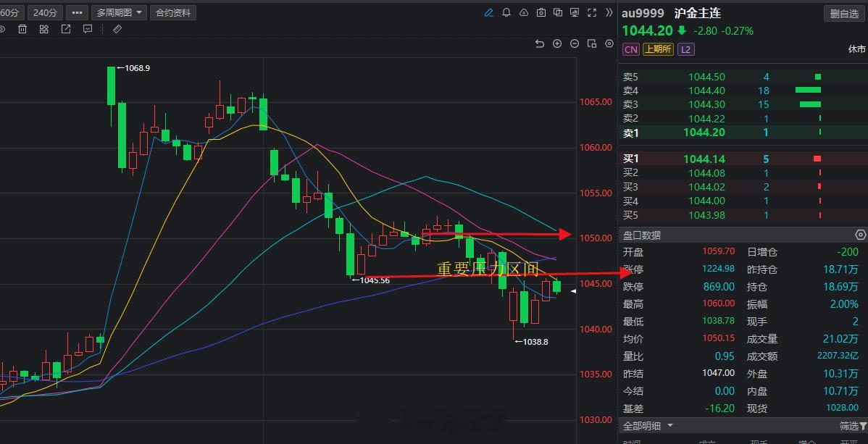The height and width of the screenshot is (444, 868).
Task: Click the 最低 value 1038.78
Action: tap(719, 321)
